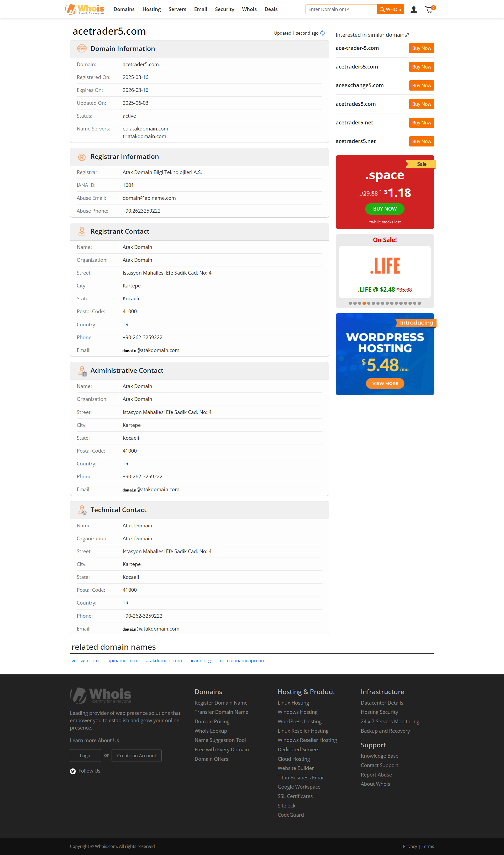Open Knowledge Base footer link
The width and height of the screenshot is (504, 855).
379,756
